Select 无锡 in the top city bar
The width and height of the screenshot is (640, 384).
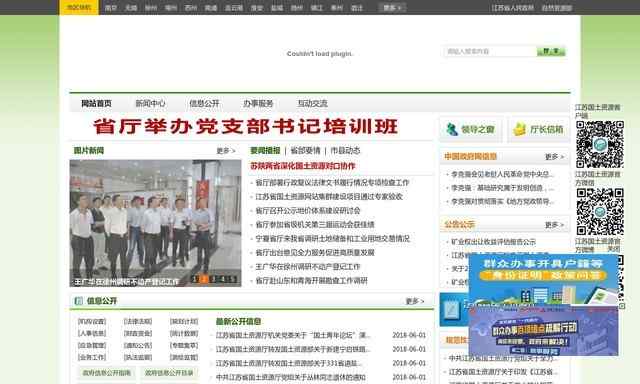point(131,8)
